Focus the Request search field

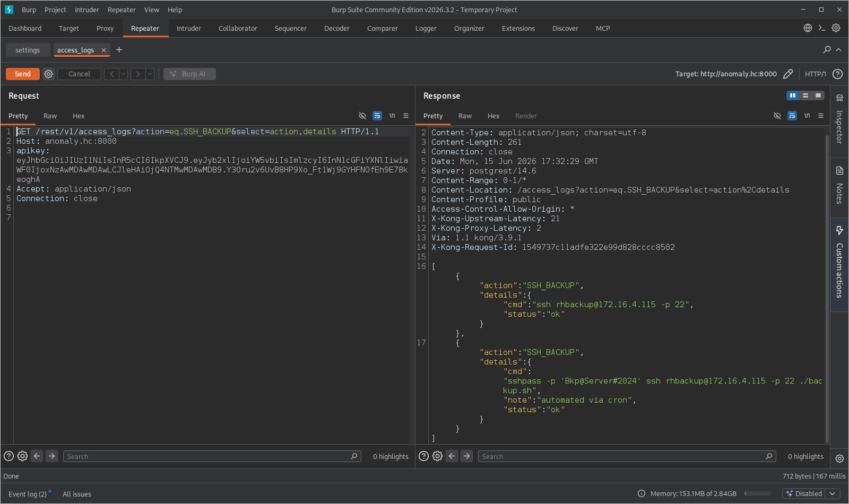212,456
